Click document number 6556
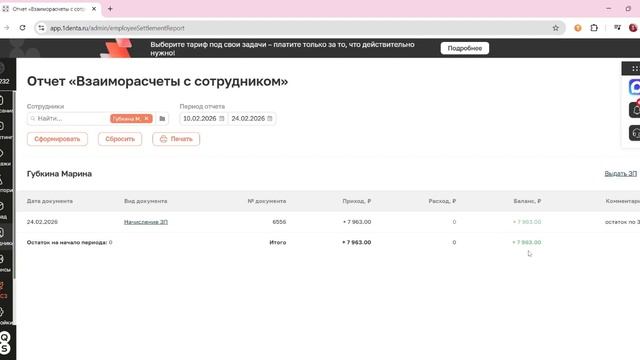 pyautogui.click(x=279, y=222)
